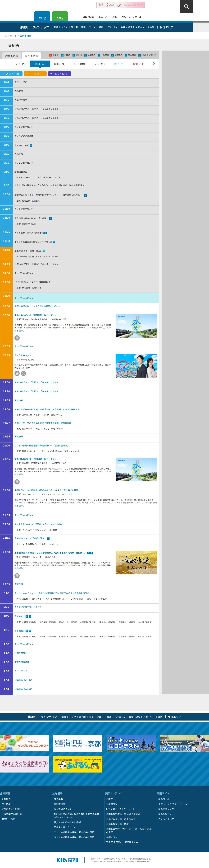Open 時代劇 in the footer navigation bar
This screenshot has width=209, height=868.
pyautogui.click(x=82, y=717)
